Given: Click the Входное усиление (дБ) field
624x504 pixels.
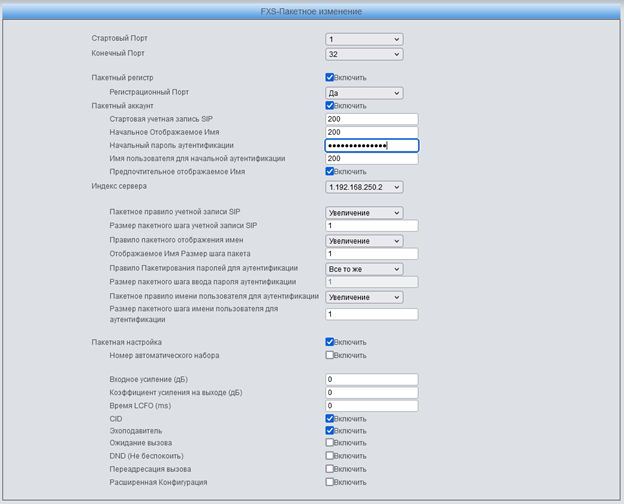Looking at the screenshot, I should 372,379.
